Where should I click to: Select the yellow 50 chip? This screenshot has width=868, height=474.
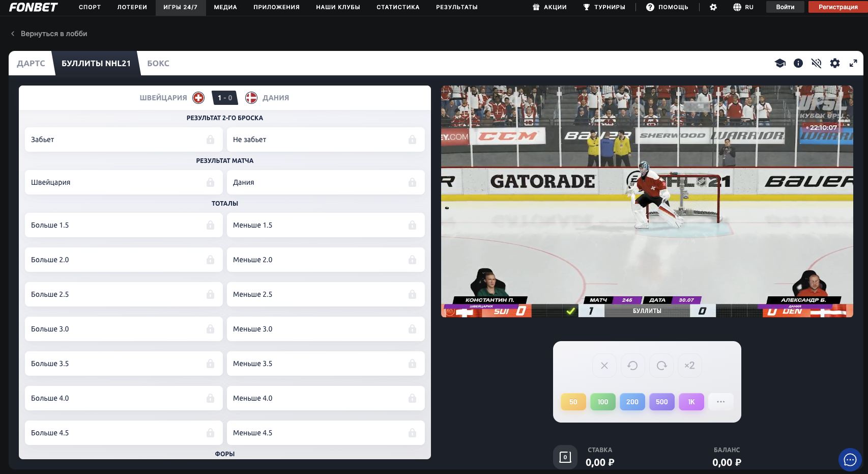(573, 402)
